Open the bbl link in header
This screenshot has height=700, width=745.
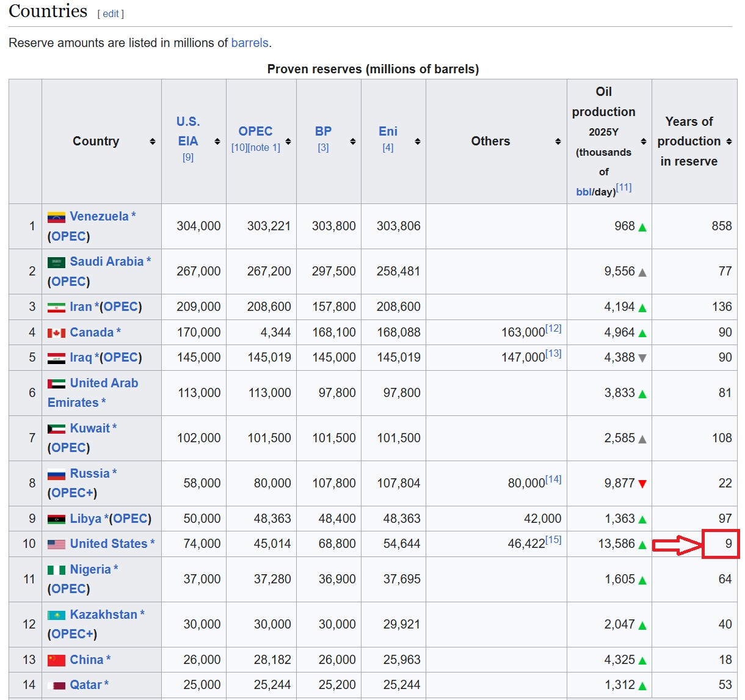(x=584, y=192)
